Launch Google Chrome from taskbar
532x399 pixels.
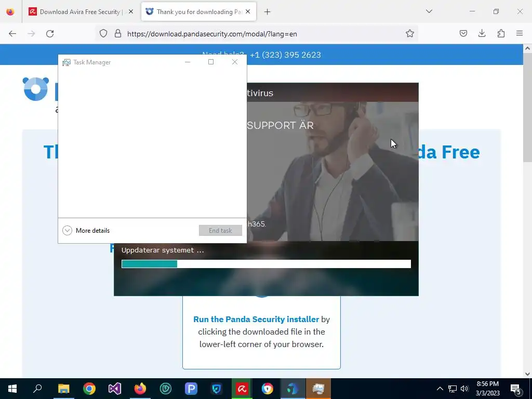point(89,389)
